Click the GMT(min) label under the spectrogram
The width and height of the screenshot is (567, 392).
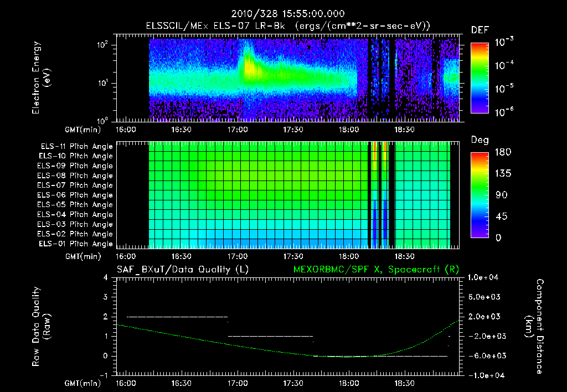pos(83,130)
